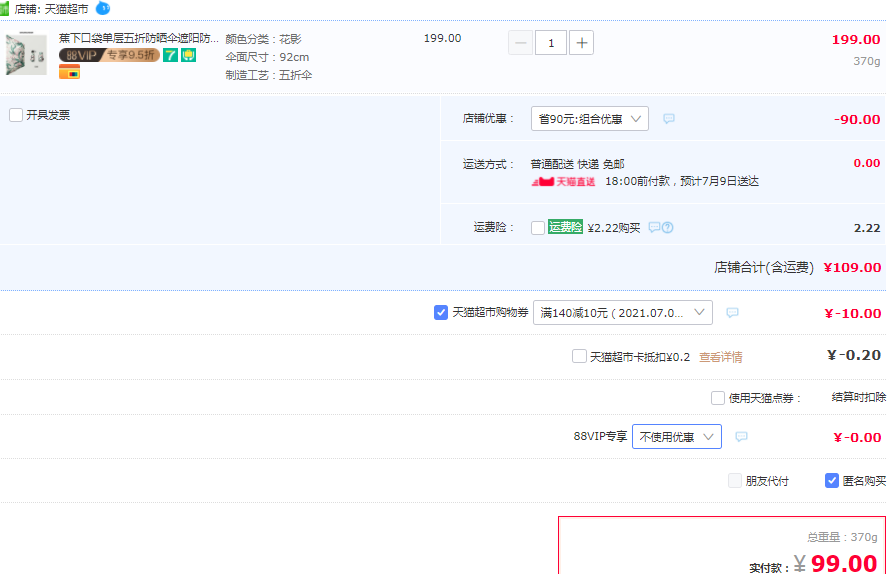Tick the 运费险 shipping insurance checkbox
Screen dimensions: 890x574
538,228
